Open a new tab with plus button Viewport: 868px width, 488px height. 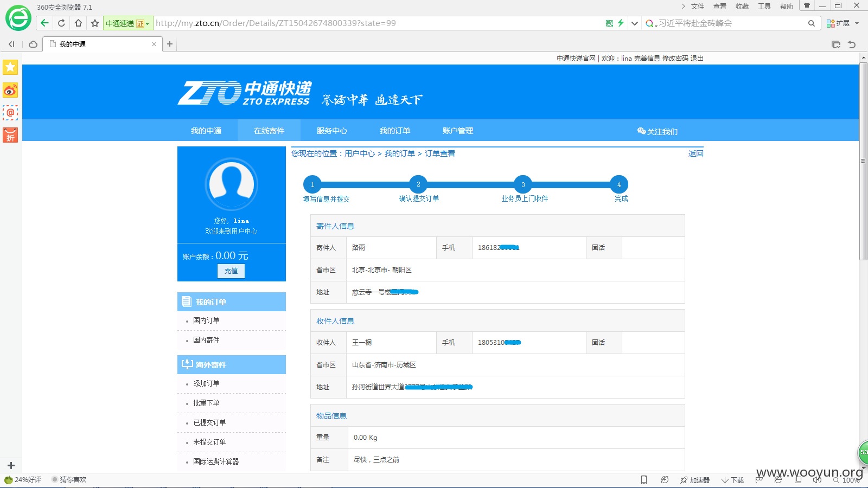(x=170, y=44)
